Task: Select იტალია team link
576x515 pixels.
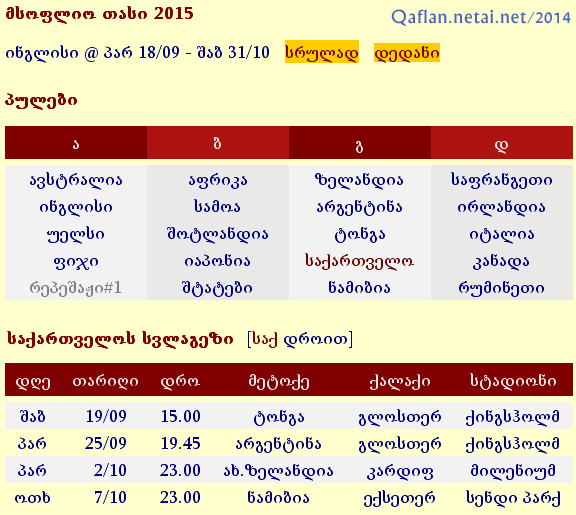Action: pos(501,234)
